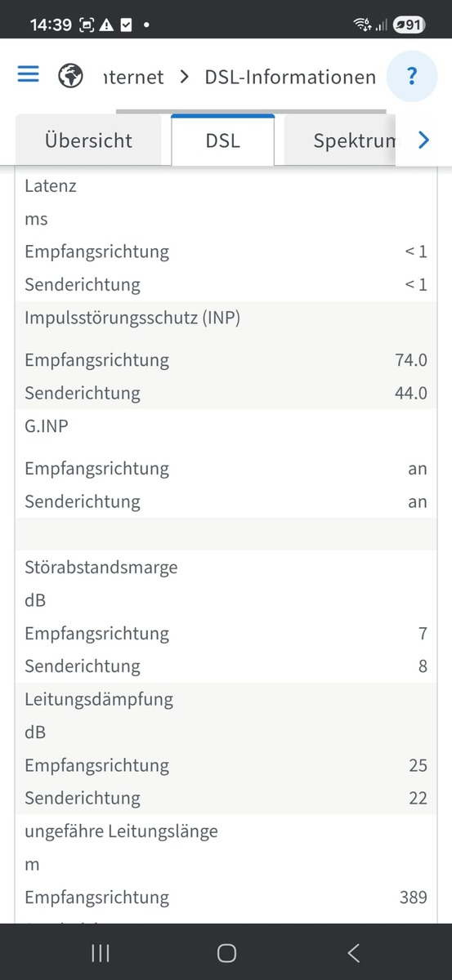Image resolution: width=452 pixels, height=980 pixels.
Task: Open the hamburger navigation menu
Action: coord(29,74)
